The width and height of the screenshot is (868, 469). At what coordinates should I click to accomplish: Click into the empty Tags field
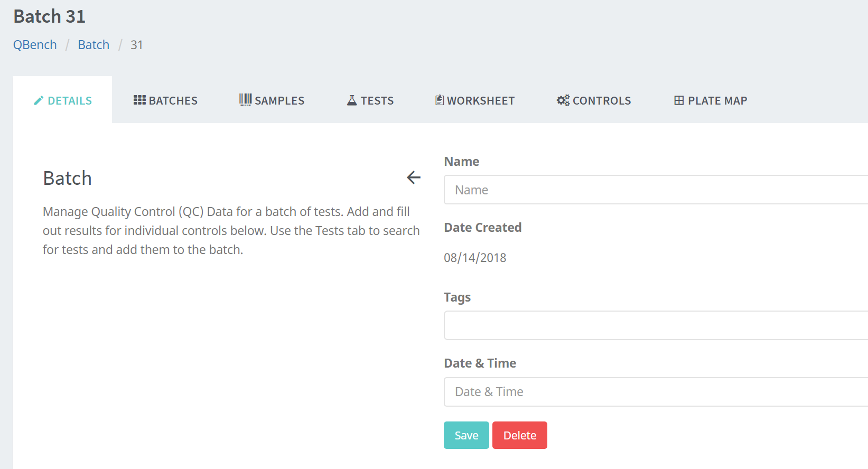655,325
